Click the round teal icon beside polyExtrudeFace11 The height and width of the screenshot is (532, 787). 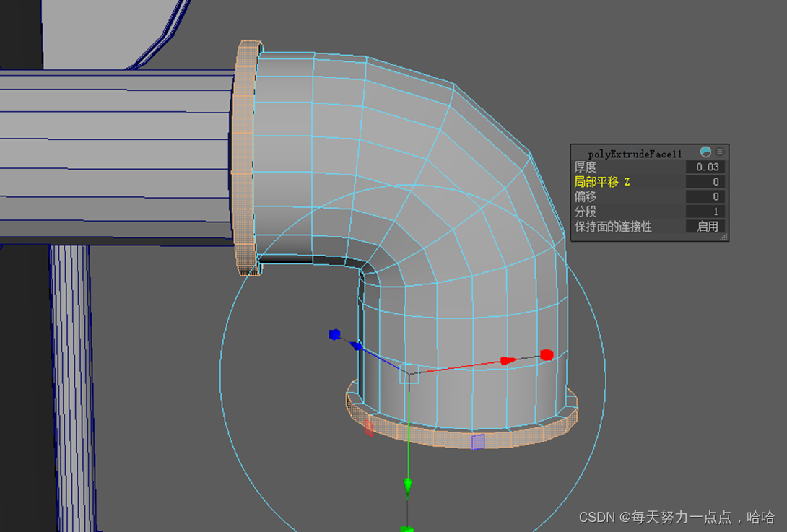tap(705, 152)
